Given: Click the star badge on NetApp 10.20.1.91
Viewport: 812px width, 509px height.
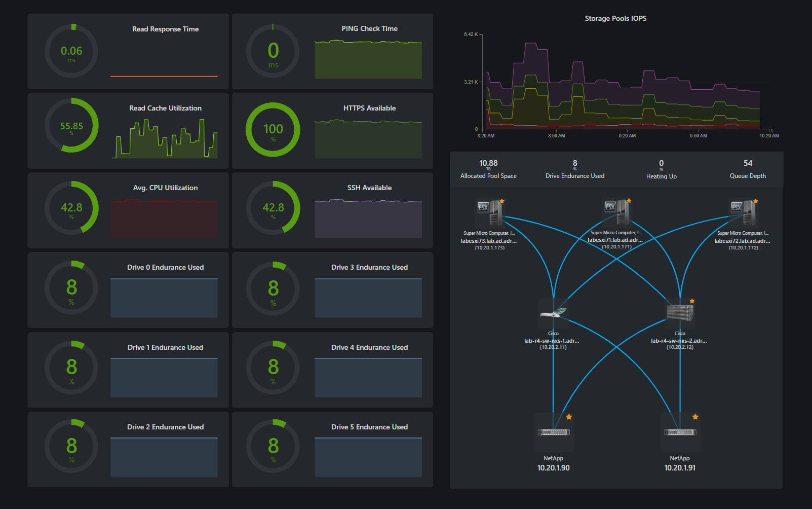Looking at the screenshot, I should point(695,417).
